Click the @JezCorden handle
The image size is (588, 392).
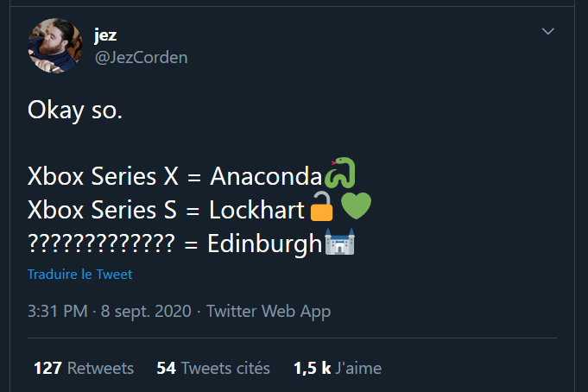point(141,57)
